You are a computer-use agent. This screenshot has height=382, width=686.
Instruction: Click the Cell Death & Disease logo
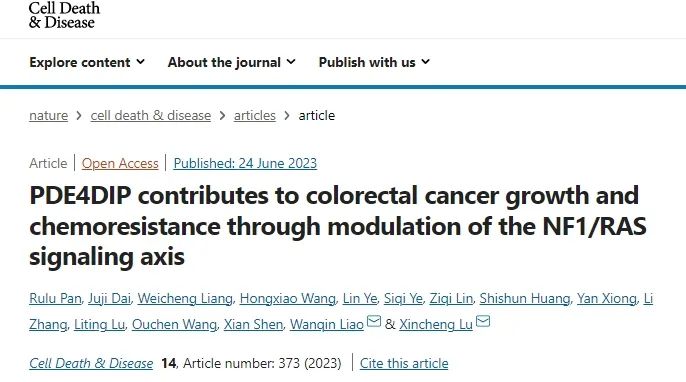coord(64,15)
